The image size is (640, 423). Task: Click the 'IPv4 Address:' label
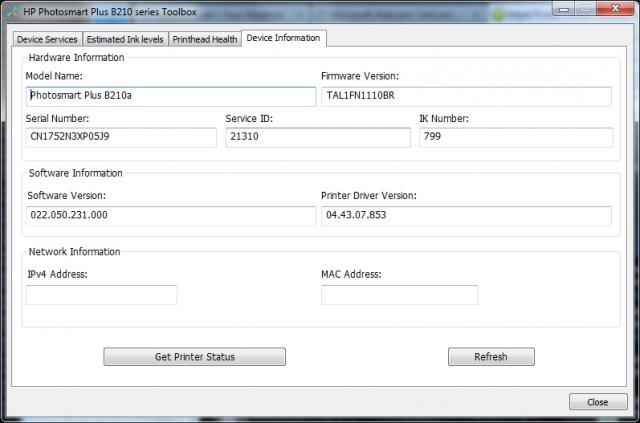point(57,274)
